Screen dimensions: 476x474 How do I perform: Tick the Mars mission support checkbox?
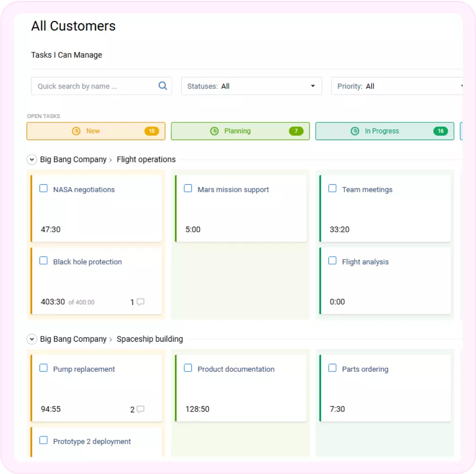pyautogui.click(x=188, y=188)
